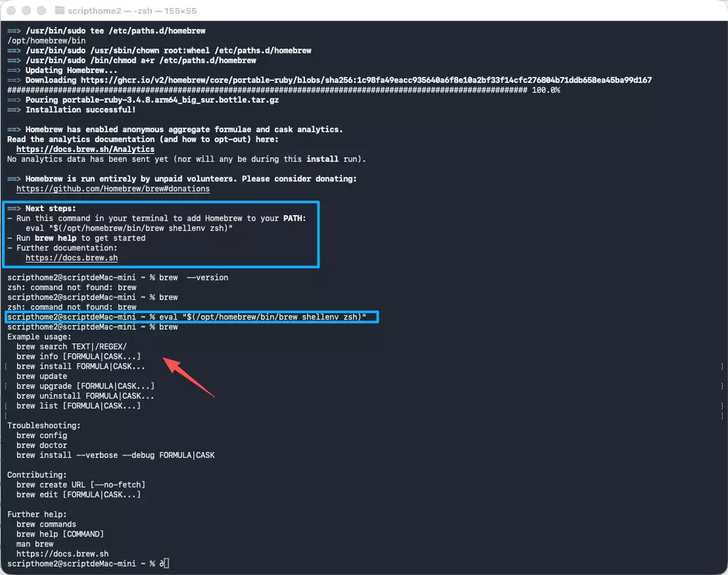Image resolution: width=728 pixels, height=575 pixels.
Task: Click the 'brew update' example line
Action: pyautogui.click(x=42, y=376)
